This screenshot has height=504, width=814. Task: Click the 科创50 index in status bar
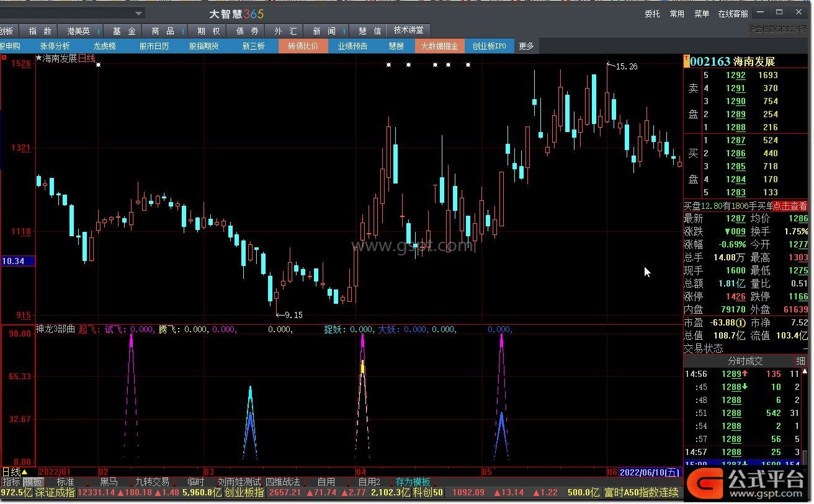click(x=429, y=492)
